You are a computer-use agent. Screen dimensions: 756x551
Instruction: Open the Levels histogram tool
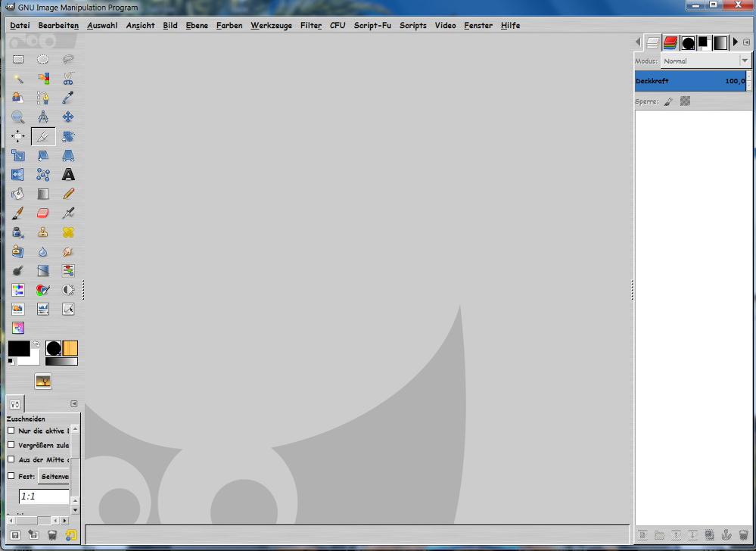pyautogui.click(x=43, y=309)
